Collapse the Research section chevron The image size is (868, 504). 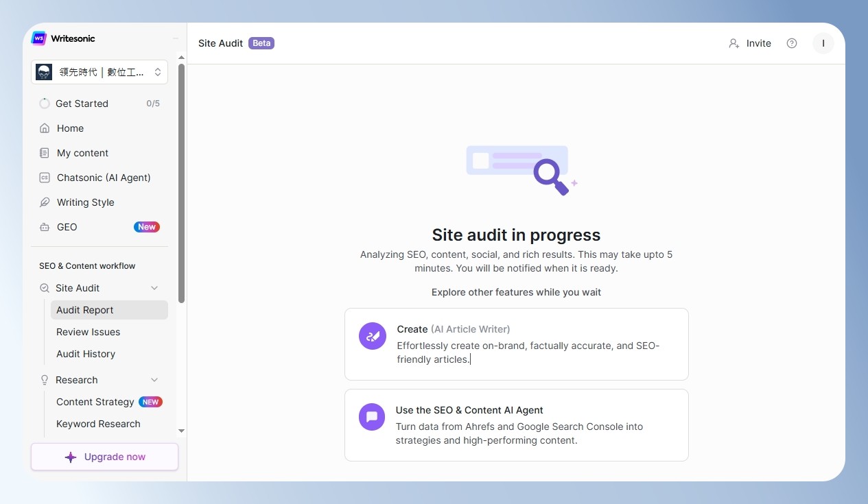(154, 380)
